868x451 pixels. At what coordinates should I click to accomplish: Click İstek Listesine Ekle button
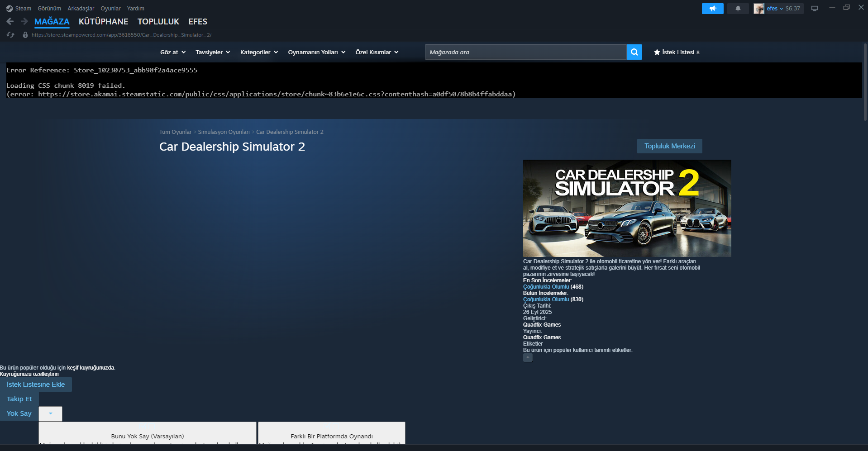pyautogui.click(x=36, y=385)
